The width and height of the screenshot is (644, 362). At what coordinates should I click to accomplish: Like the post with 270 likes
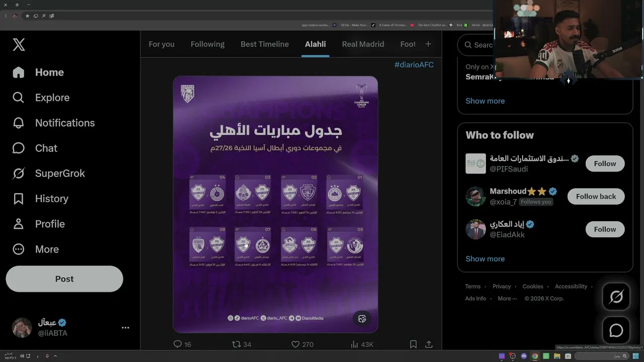(x=302, y=344)
